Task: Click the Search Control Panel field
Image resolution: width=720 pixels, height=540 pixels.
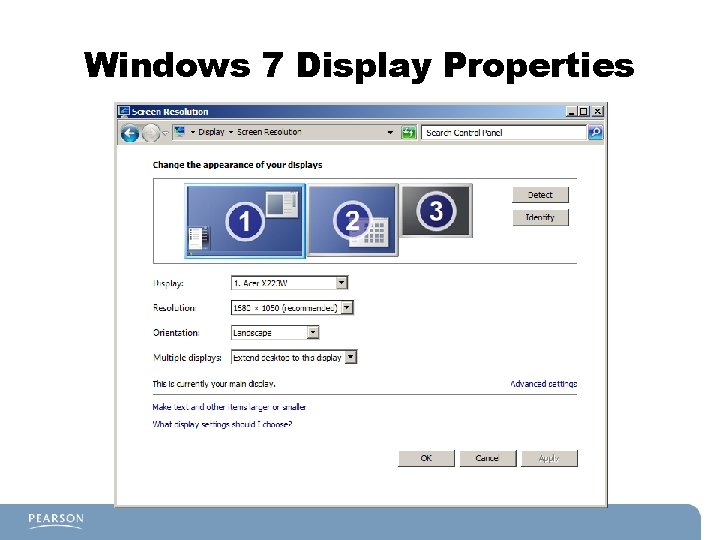Action: [504, 133]
